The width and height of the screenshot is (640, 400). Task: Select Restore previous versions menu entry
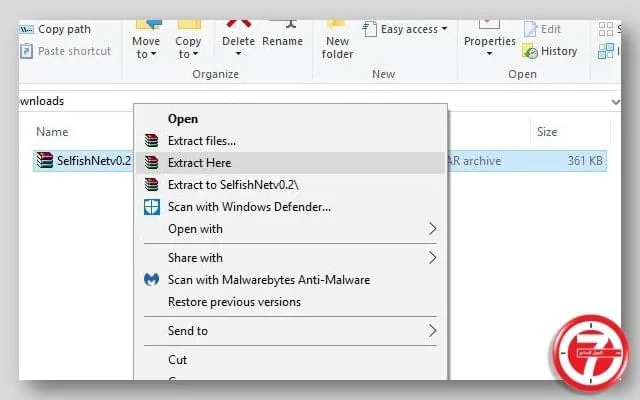[234, 302]
